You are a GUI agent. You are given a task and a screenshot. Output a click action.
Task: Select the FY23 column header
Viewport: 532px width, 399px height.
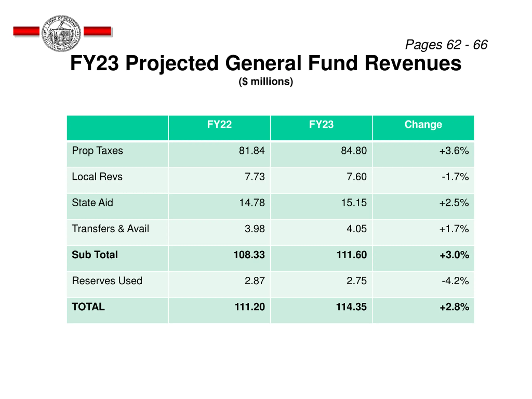tap(321, 124)
